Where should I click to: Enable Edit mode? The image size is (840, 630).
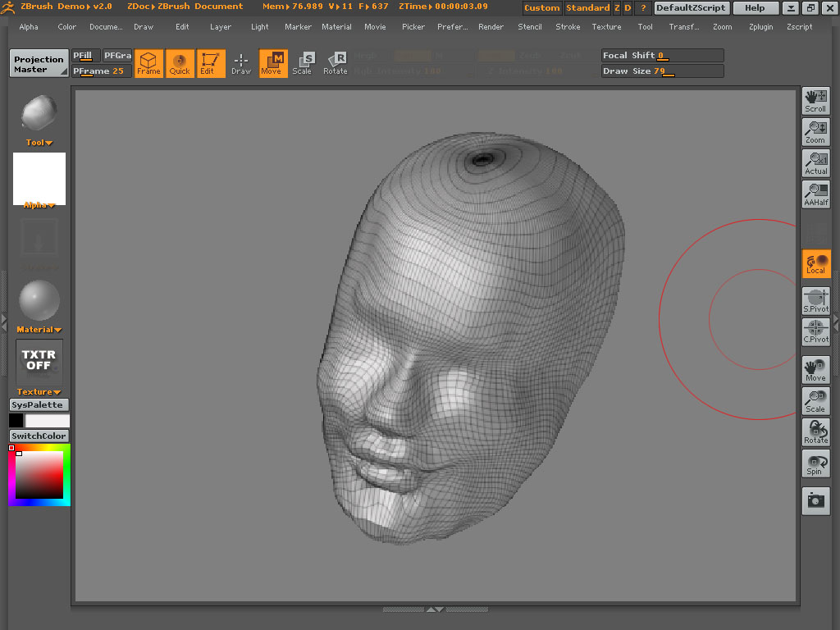click(210, 62)
